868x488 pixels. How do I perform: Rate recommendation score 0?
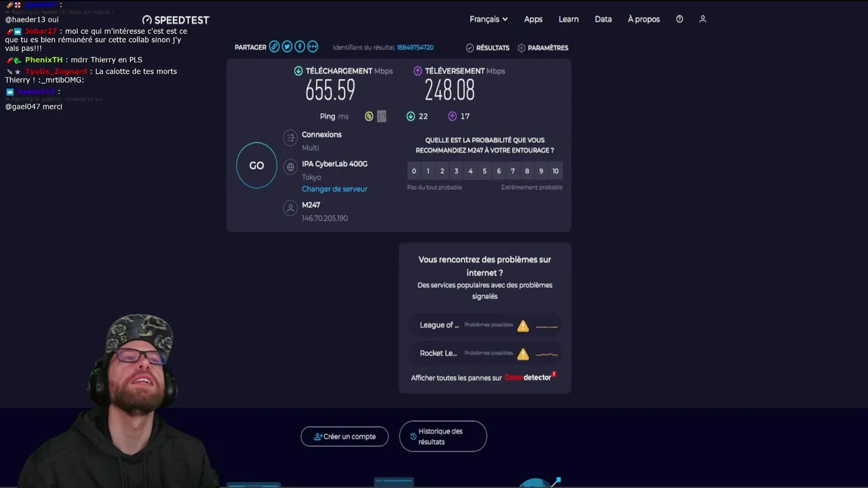414,171
